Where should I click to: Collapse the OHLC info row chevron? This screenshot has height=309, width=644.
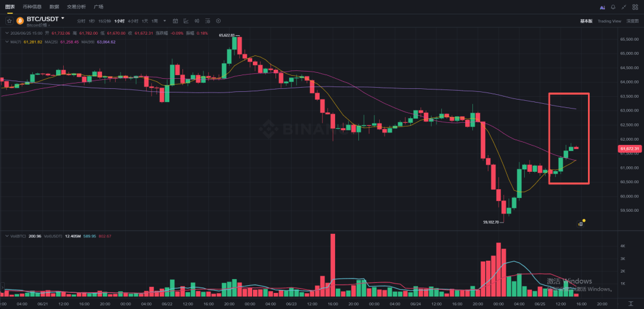click(x=7, y=33)
